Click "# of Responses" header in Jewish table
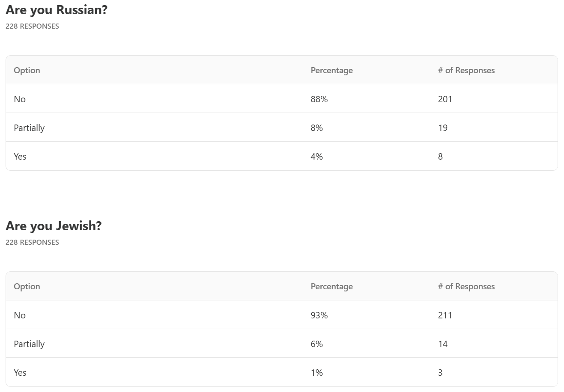564x392 pixels. [466, 286]
